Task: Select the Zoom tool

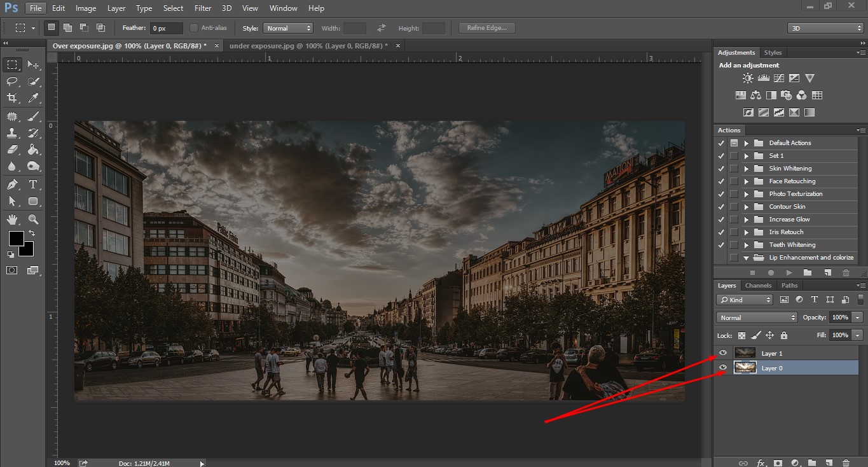Action: click(33, 220)
